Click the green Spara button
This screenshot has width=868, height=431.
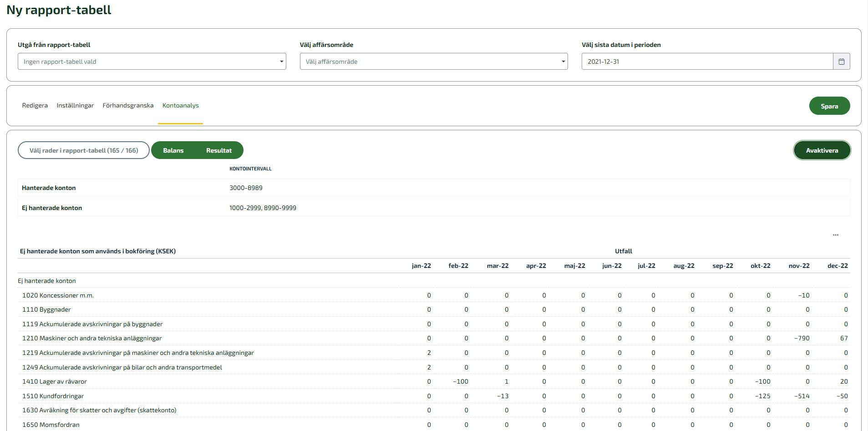click(x=829, y=106)
